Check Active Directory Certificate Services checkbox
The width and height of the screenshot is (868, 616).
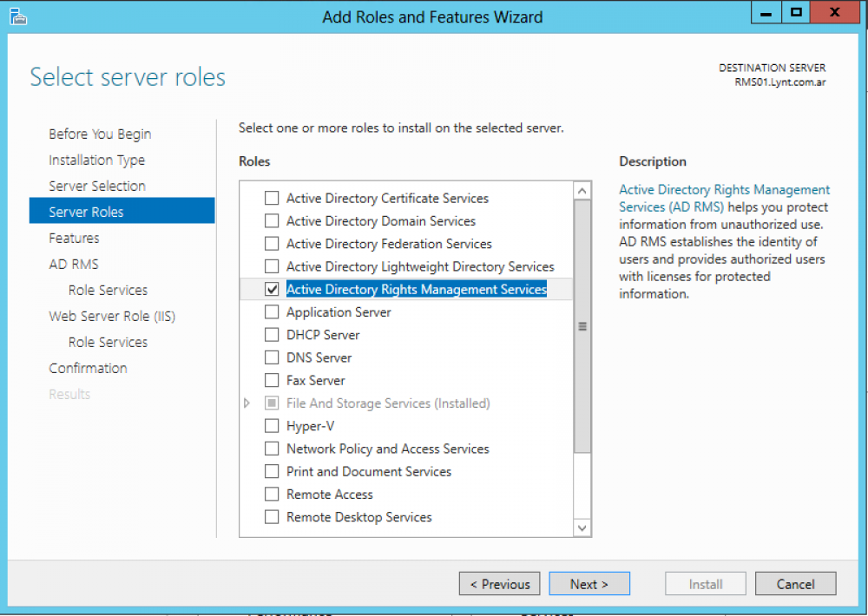(x=272, y=198)
